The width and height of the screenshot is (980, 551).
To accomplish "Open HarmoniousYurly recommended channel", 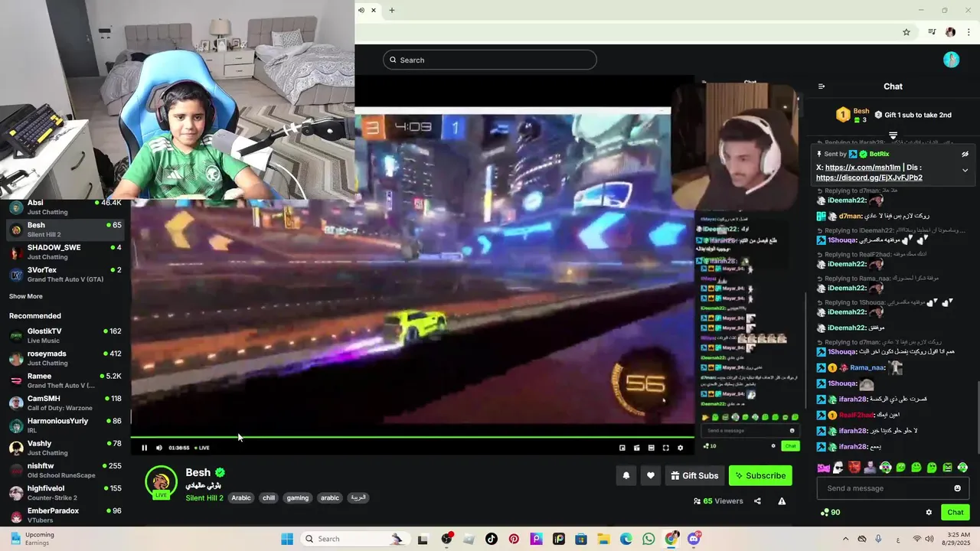I will 65,425.
